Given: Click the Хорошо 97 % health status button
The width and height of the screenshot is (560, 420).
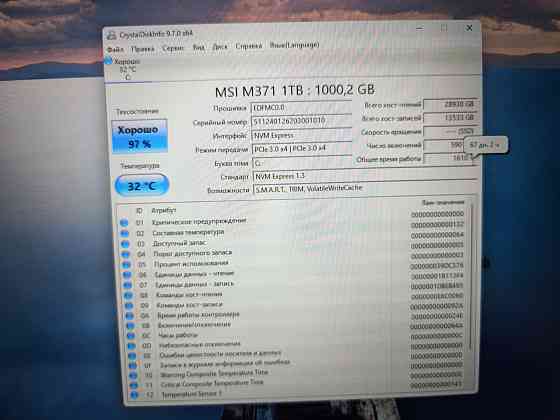Looking at the screenshot, I should [139, 136].
